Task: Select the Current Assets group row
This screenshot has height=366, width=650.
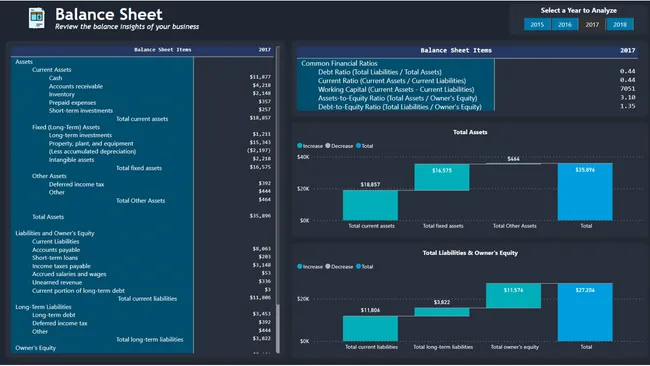Action: 51,70
